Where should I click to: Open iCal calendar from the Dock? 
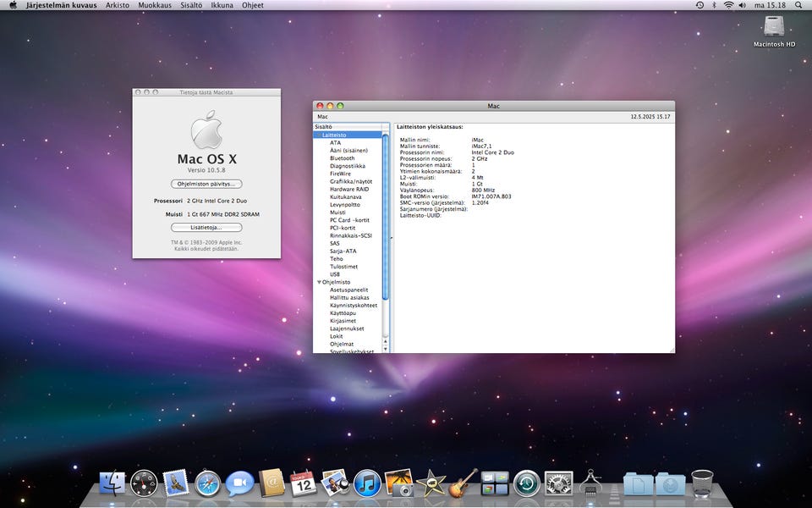[303, 483]
